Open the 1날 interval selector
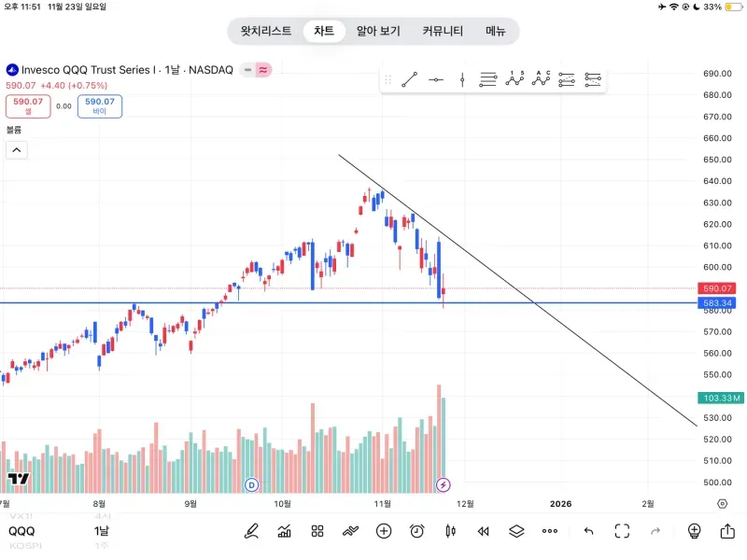 pyautogui.click(x=101, y=531)
